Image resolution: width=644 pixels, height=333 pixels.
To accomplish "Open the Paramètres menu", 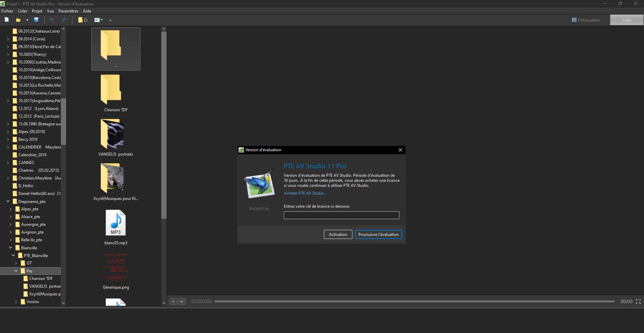I will [x=68, y=11].
